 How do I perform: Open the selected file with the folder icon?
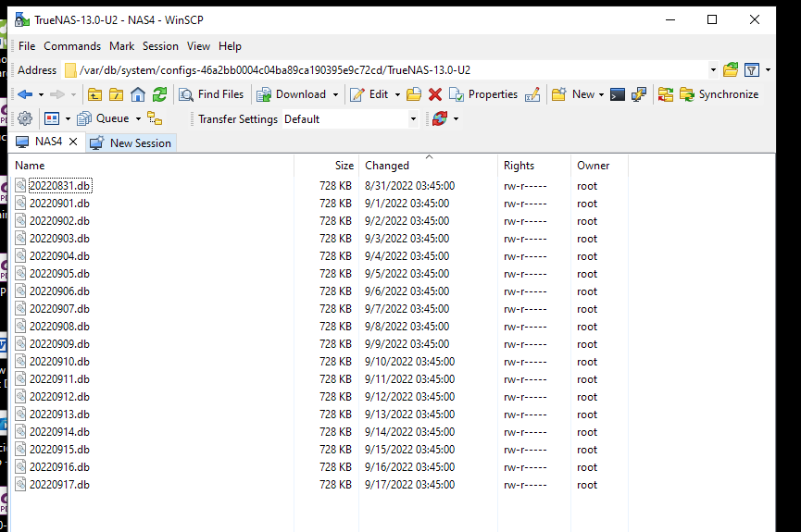(414, 94)
